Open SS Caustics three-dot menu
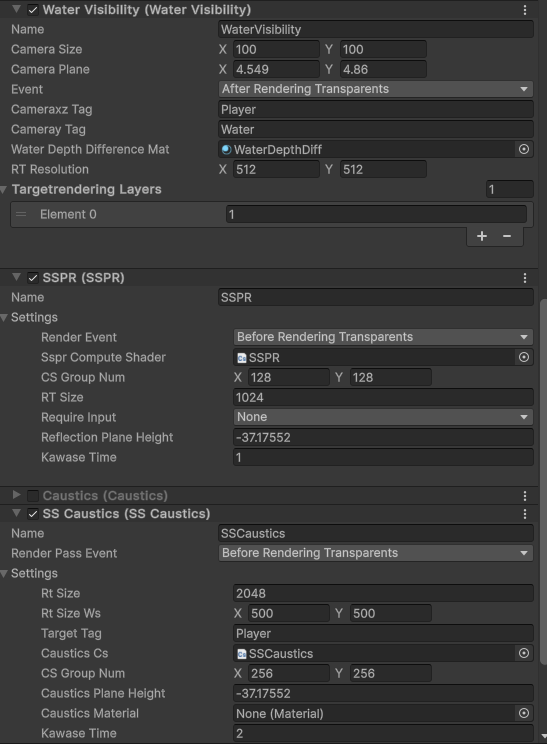The image size is (547, 744). pos(525,514)
